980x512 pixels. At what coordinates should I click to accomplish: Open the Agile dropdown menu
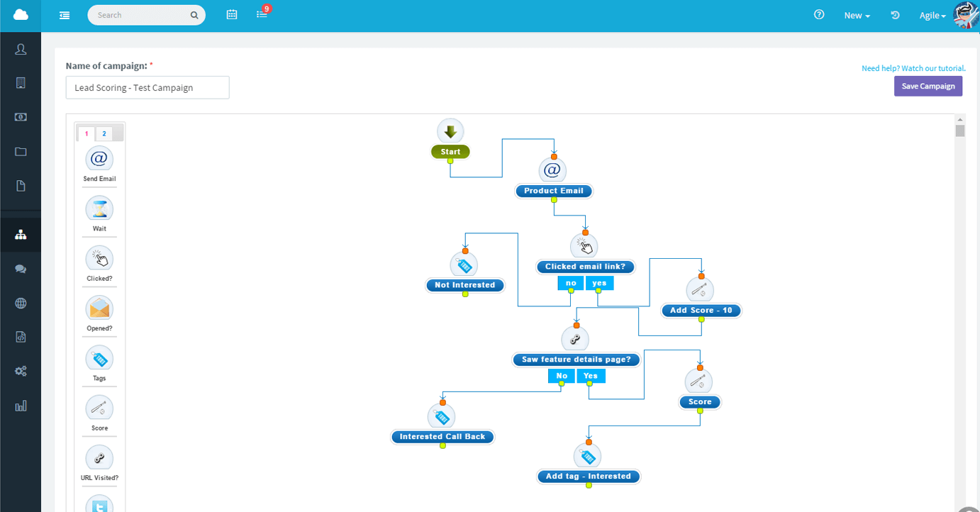pos(932,15)
